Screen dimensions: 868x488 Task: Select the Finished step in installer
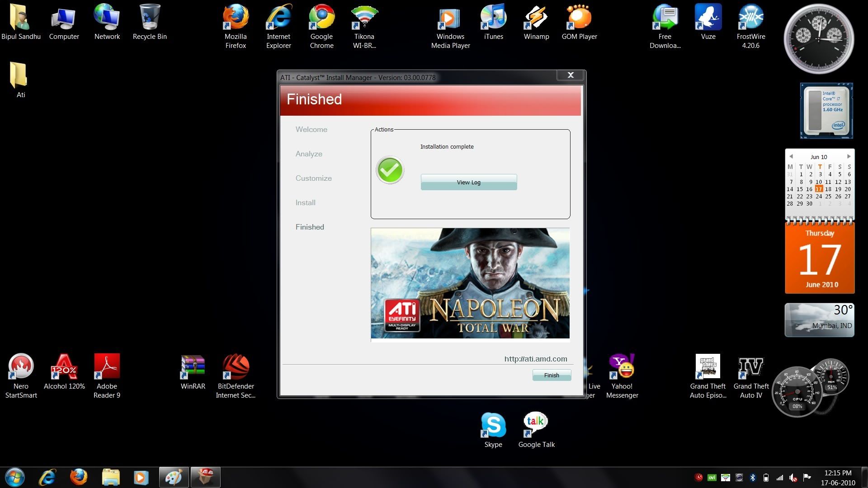coord(310,227)
